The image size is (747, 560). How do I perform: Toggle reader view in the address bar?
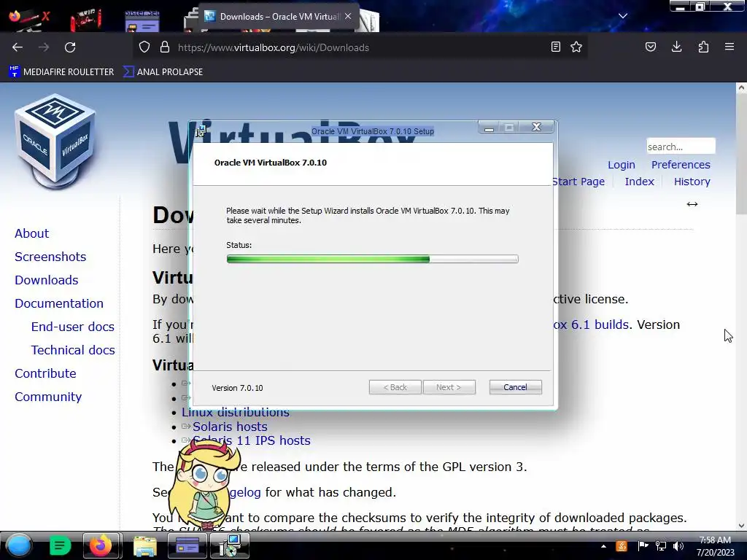(555, 47)
